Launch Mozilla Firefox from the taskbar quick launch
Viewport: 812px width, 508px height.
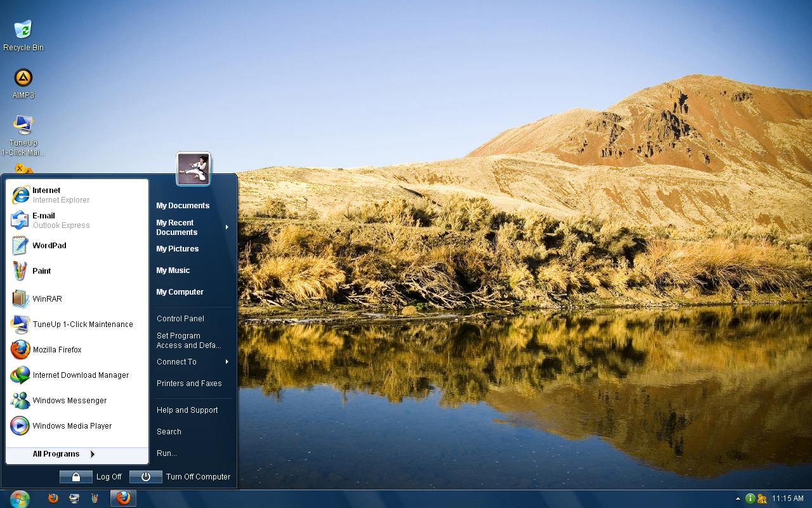click(53, 498)
